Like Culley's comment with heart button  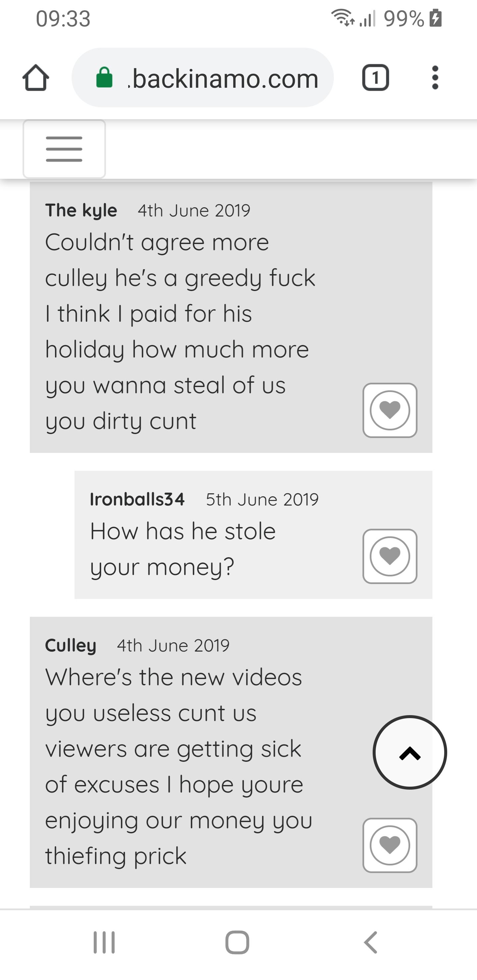390,845
